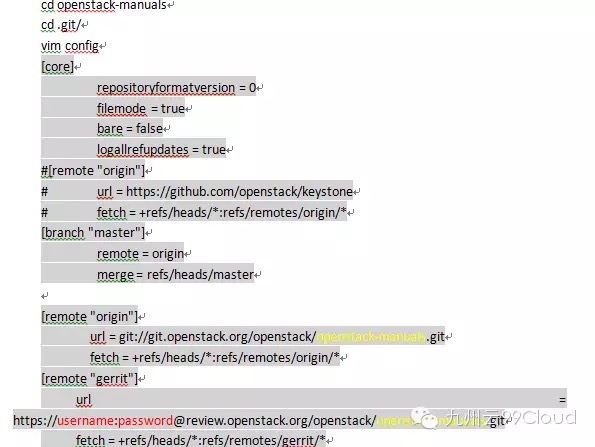Screen dimensions: 595x447
Task: Click 'remote = origin' line
Action: point(140,253)
